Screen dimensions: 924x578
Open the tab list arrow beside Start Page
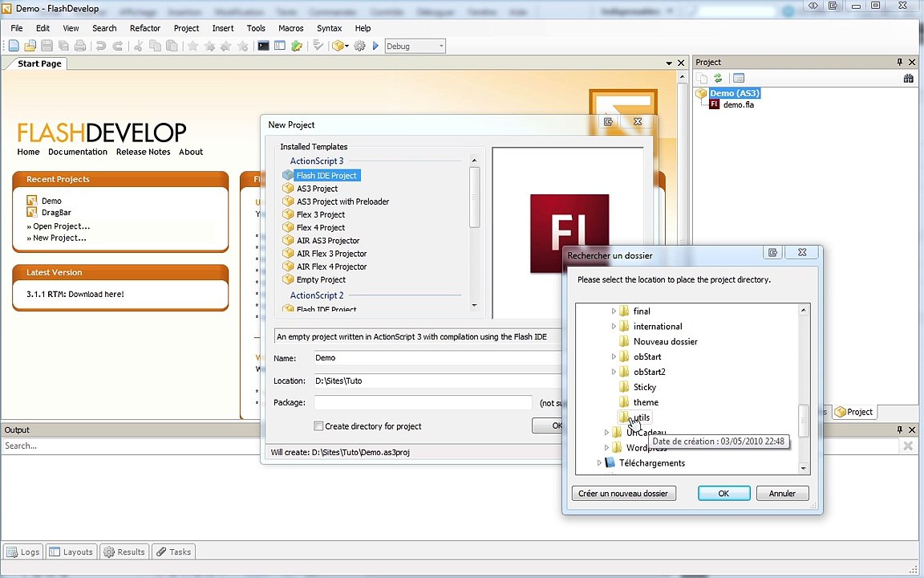click(x=669, y=63)
